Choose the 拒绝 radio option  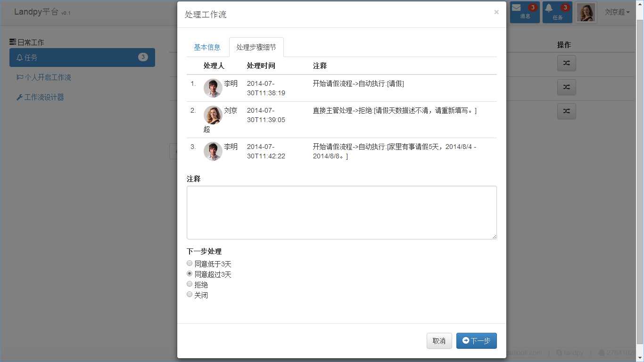pyautogui.click(x=190, y=284)
